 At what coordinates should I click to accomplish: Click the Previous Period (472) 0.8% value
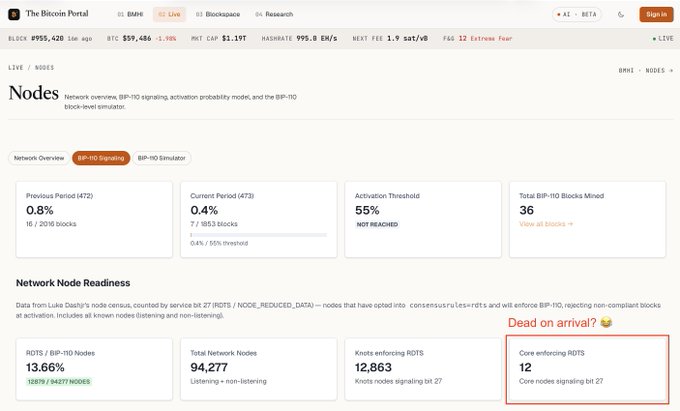[39, 210]
